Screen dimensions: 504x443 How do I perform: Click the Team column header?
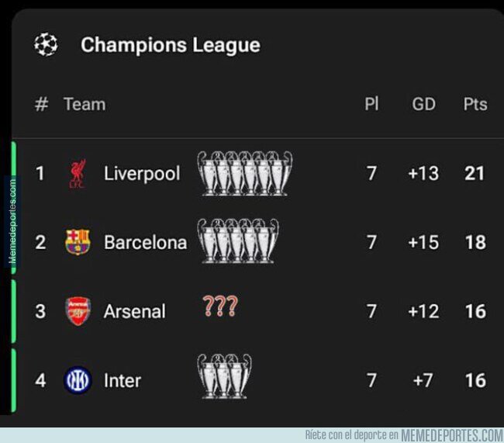85,104
